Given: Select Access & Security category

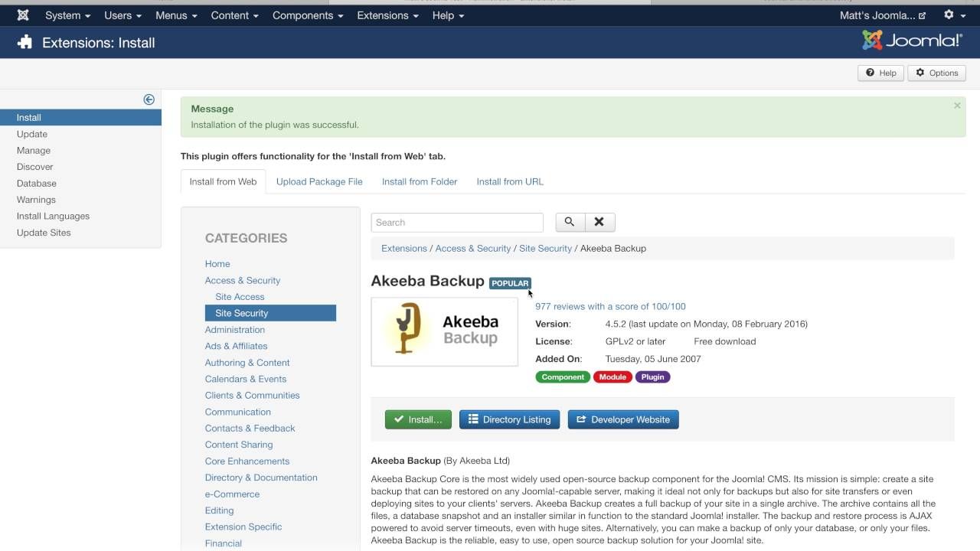Looking at the screenshot, I should [243, 280].
